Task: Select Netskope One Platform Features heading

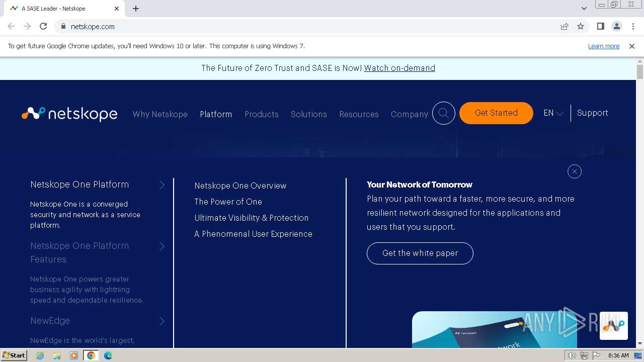Action: 79,252
